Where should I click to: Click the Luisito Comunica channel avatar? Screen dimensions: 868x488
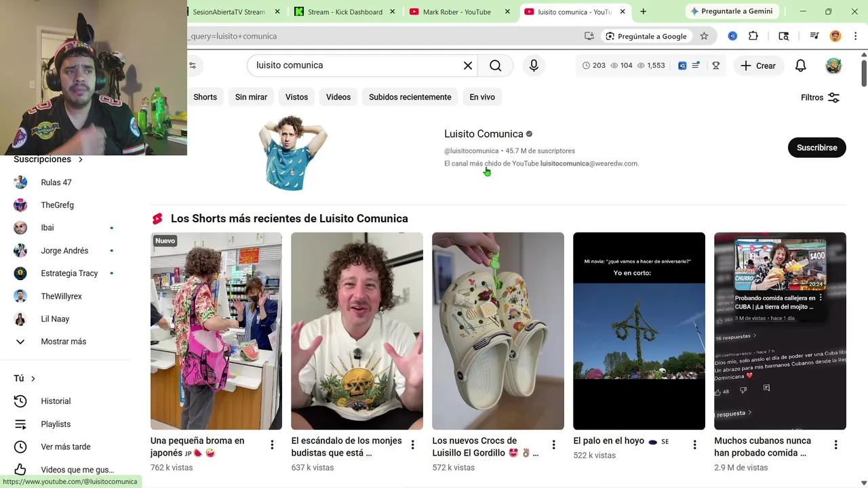point(292,153)
